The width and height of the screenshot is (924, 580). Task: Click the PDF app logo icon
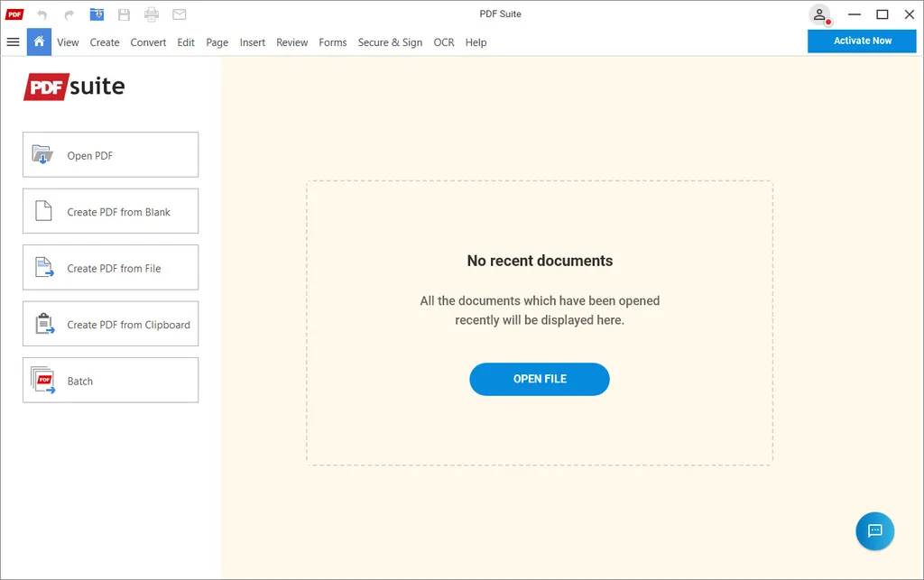[x=14, y=14]
